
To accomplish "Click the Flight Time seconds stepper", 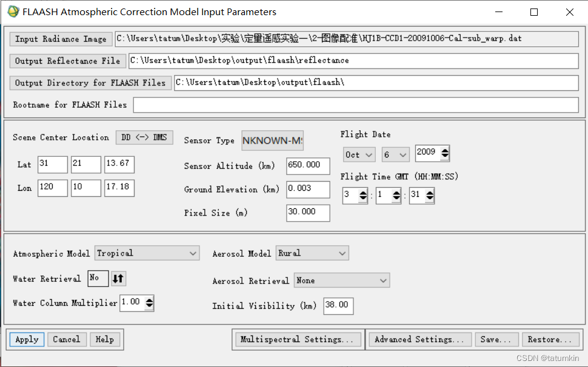I will (x=430, y=195).
